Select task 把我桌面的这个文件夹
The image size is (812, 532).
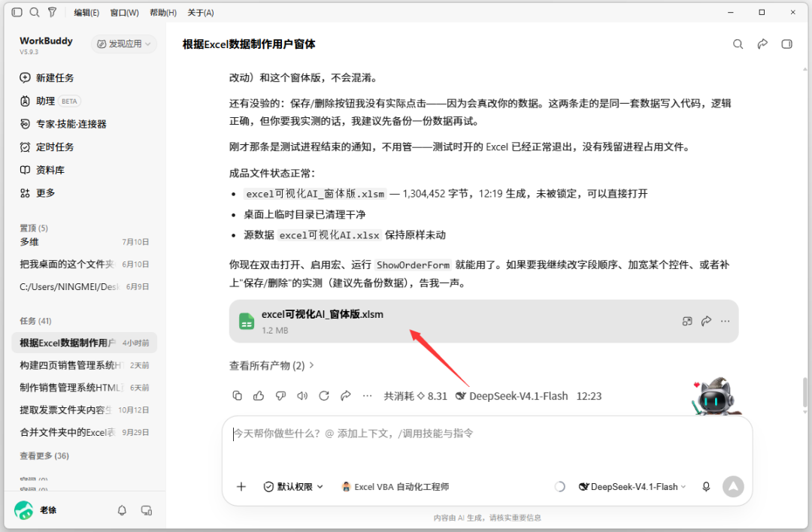point(84,264)
